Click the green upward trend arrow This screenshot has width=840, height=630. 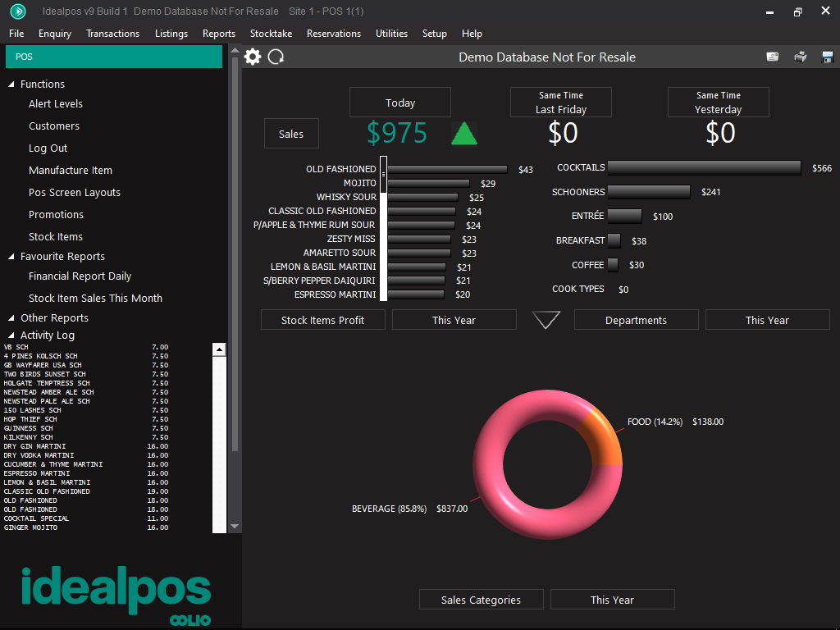coord(464,133)
